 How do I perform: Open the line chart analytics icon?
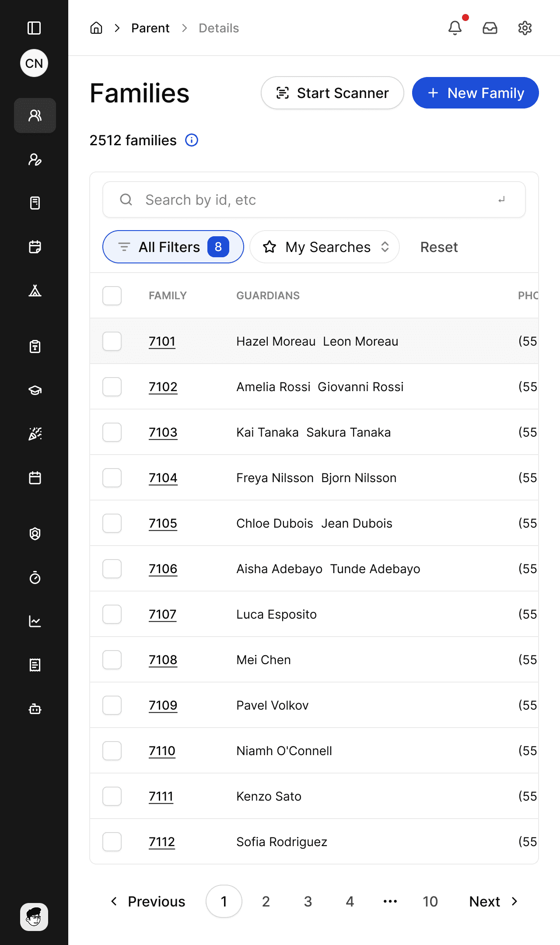[x=35, y=621]
